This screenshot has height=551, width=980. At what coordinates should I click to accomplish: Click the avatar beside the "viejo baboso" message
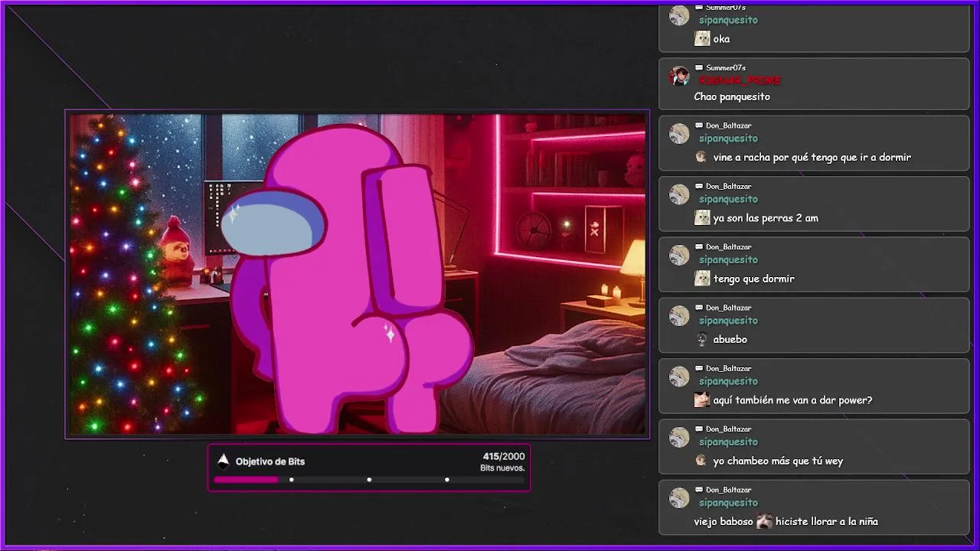point(679,498)
